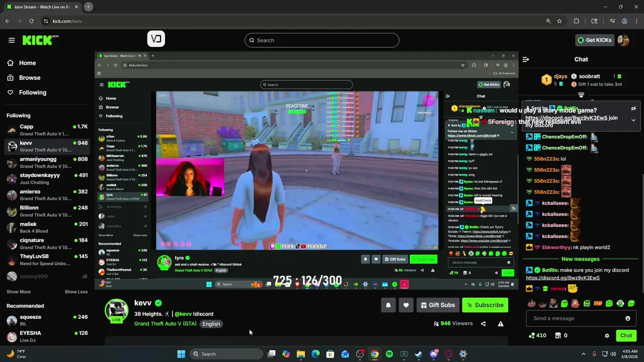Open the emoji picker in the message box

pyautogui.click(x=627, y=318)
